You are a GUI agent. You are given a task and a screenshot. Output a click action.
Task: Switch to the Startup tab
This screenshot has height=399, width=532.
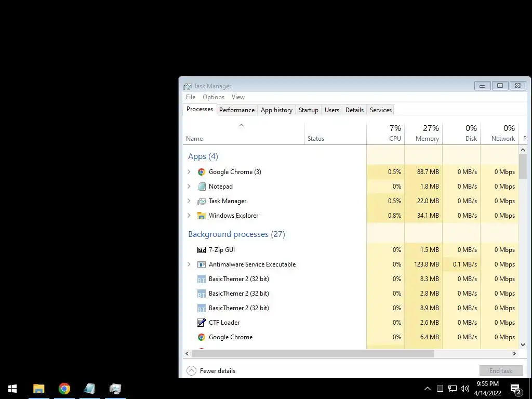coord(309,110)
